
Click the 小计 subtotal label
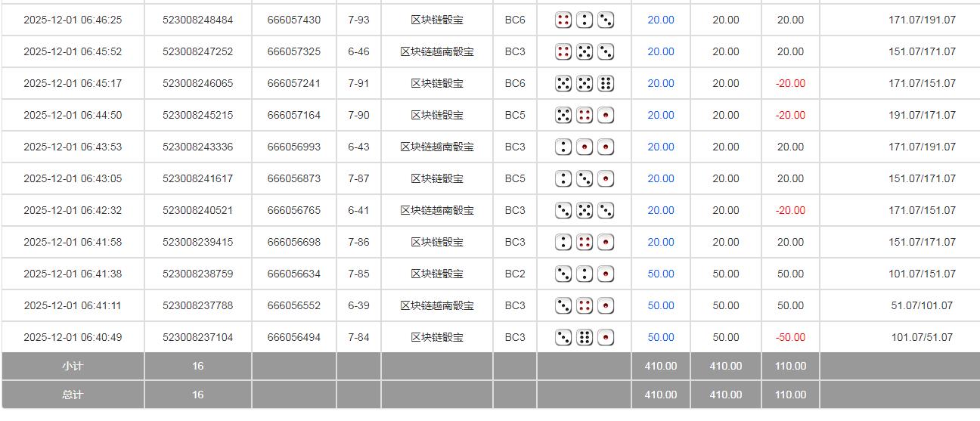73,367
